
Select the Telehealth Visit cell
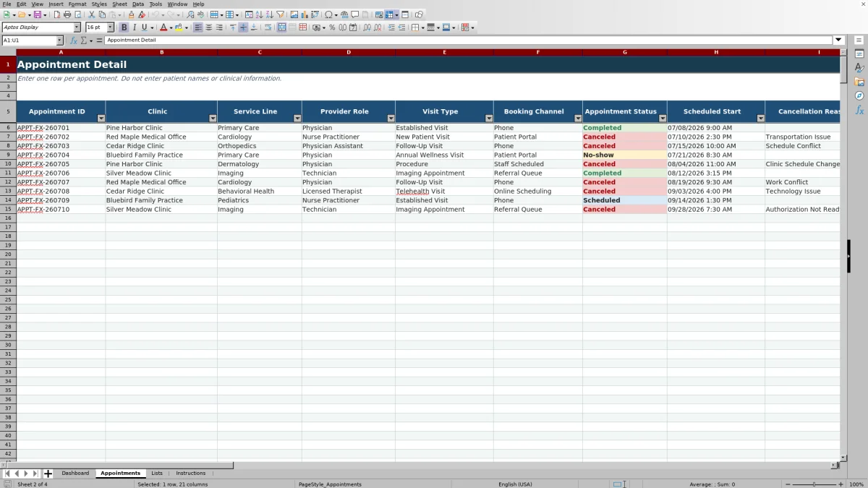point(444,192)
